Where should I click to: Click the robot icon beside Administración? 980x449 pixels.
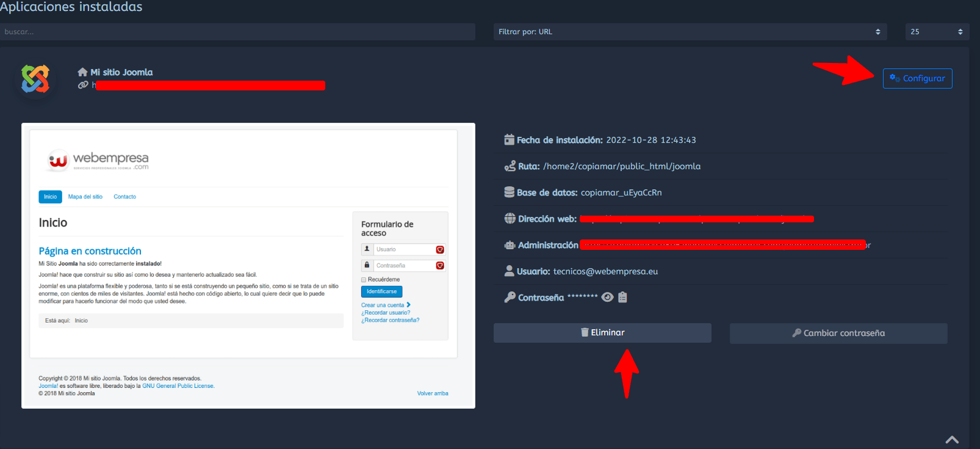[510, 245]
